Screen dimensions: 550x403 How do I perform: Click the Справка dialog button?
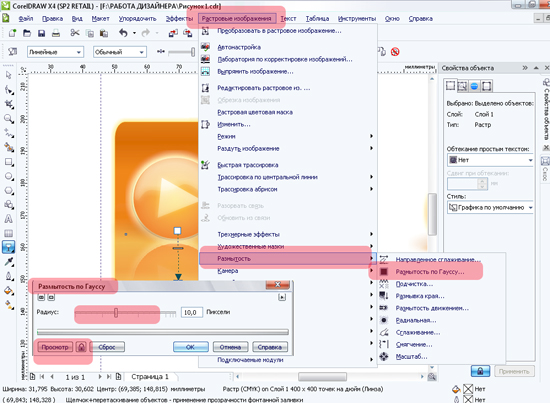pos(270,347)
